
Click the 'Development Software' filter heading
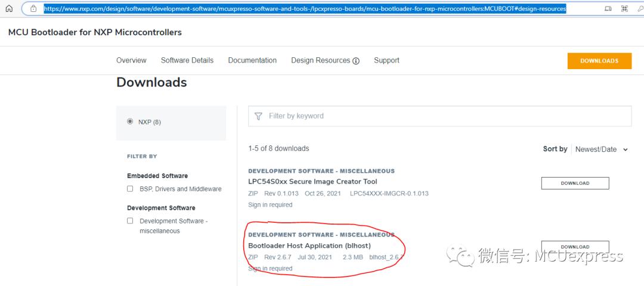161,207
